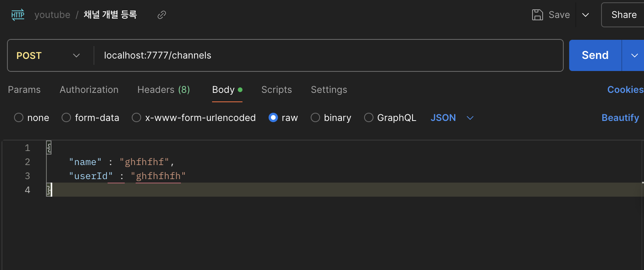
Task: Switch to the Params tab
Action: click(x=24, y=90)
